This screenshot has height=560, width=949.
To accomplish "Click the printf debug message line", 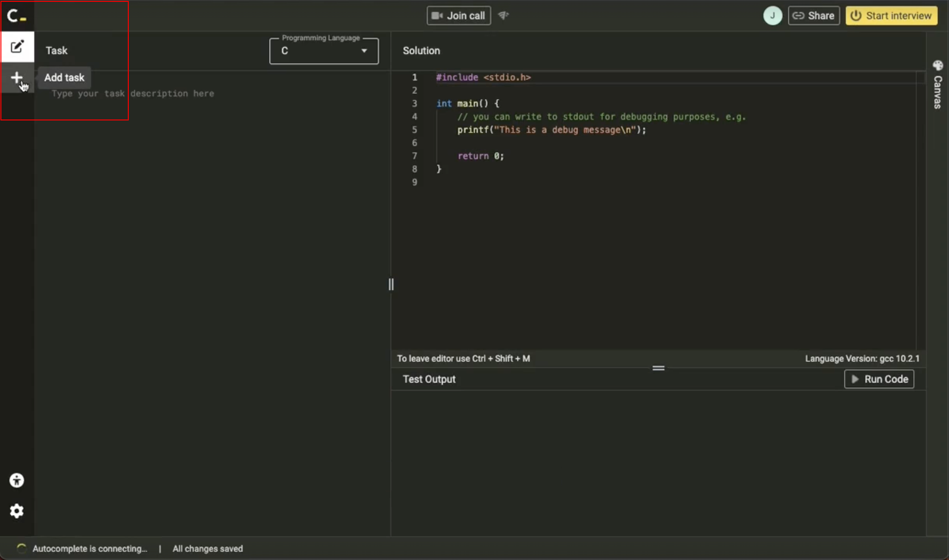I will click(552, 130).
